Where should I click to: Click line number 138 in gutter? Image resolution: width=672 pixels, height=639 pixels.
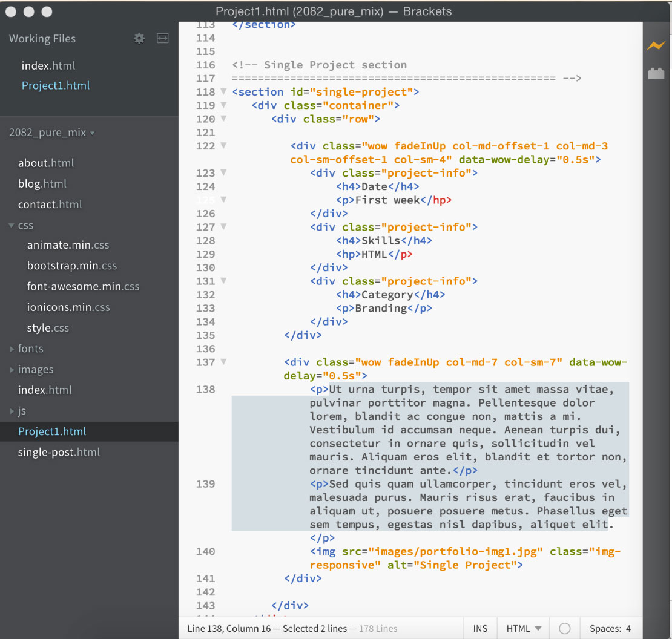click(205, 389)
